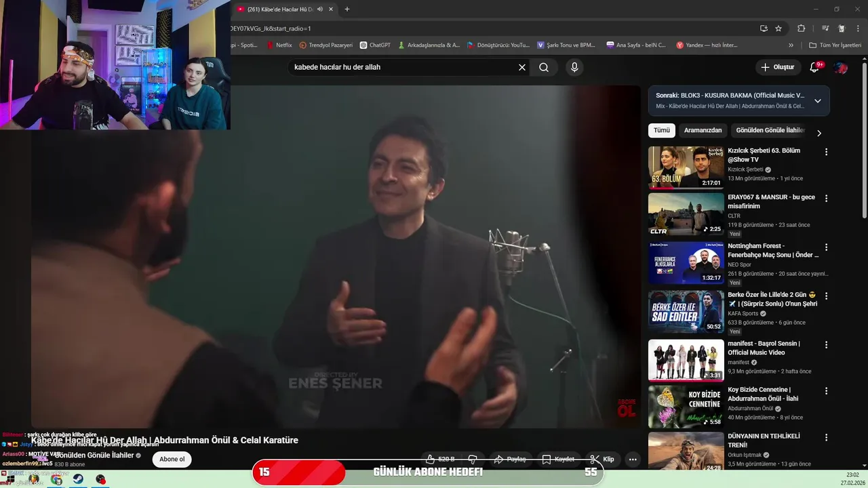Open Steam from the Windows taskbar

(79, 479)
